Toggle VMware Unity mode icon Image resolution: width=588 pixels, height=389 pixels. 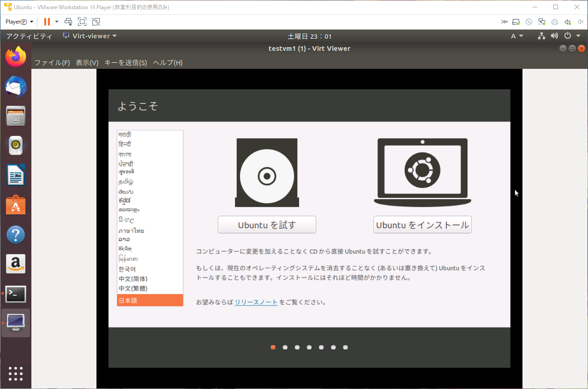pyautogui.click(x=96, y=22)
